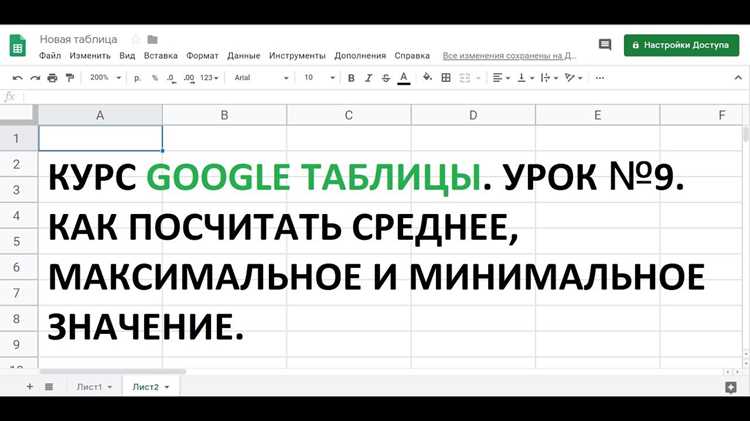Image resolution: width=750 pixels, height=421 pixels.
Task: Open comments history icon
Action: point(605,45)
